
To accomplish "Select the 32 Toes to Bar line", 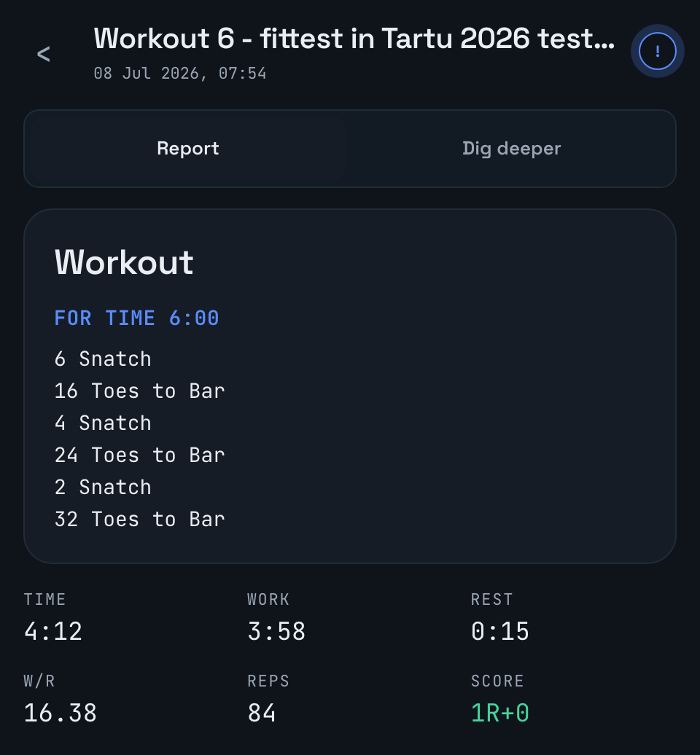I will pyautogui.click(x=140, y=519).
